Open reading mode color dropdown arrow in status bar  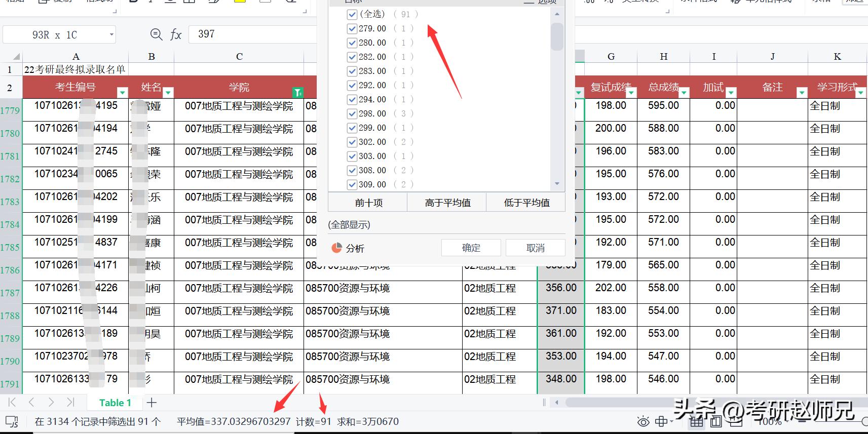pos(671,421)
